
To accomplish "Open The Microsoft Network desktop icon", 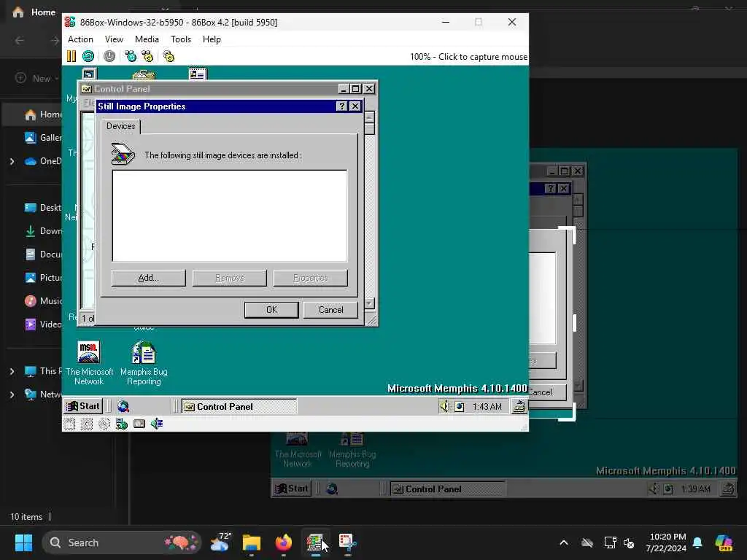I will tap(89, 363).
